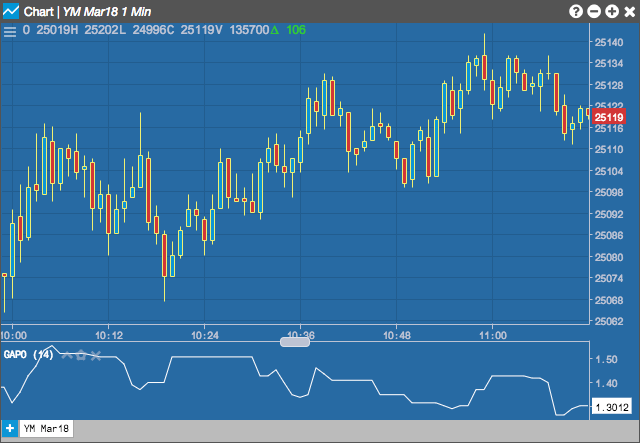Image resolution: width=640 pixels, height=443 pixels.
Task: Minimize the chart widget with minus icon
Action: [x=594, y=11]
